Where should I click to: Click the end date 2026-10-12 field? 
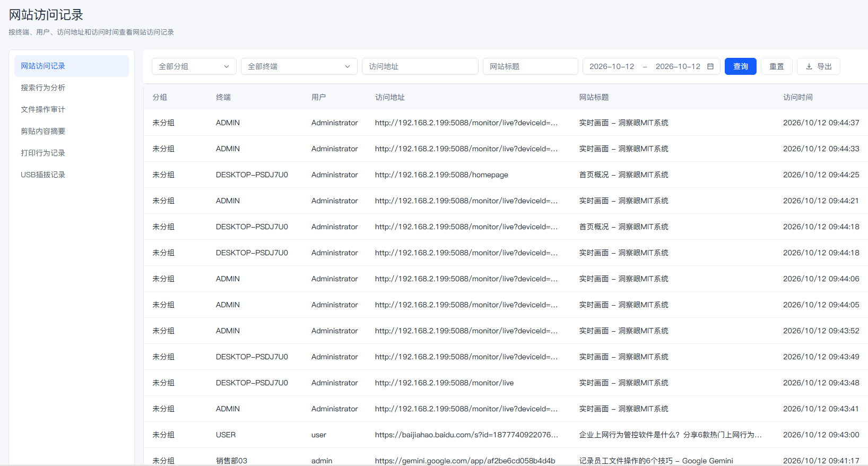click(x=678, y=66)
